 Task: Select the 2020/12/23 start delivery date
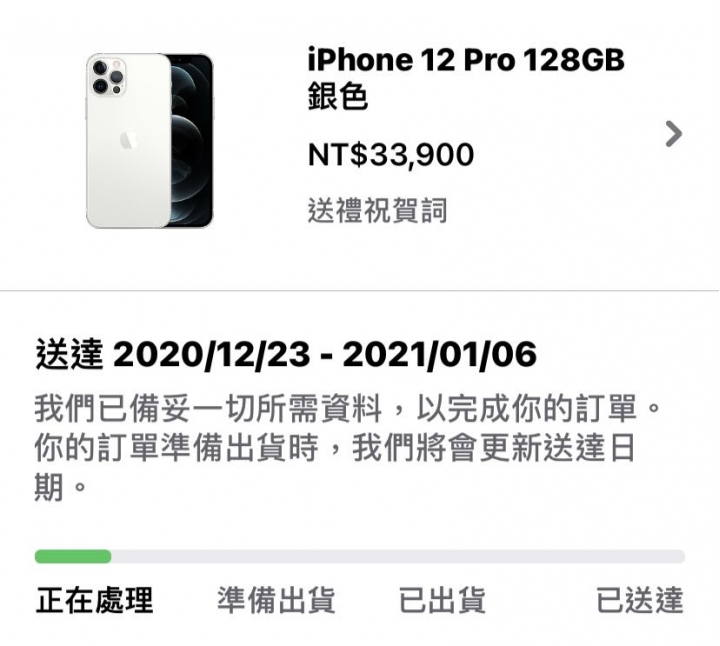211,355
